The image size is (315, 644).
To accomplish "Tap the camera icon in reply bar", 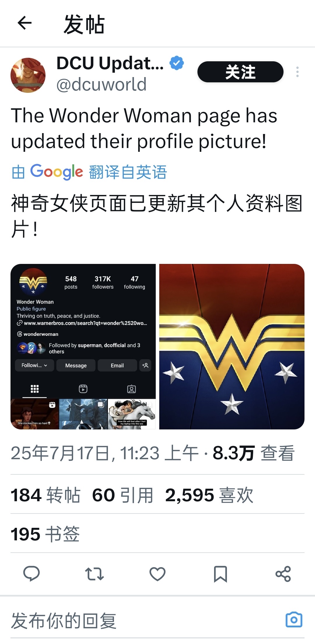I will pyautogui.click(x=294, y=619).
